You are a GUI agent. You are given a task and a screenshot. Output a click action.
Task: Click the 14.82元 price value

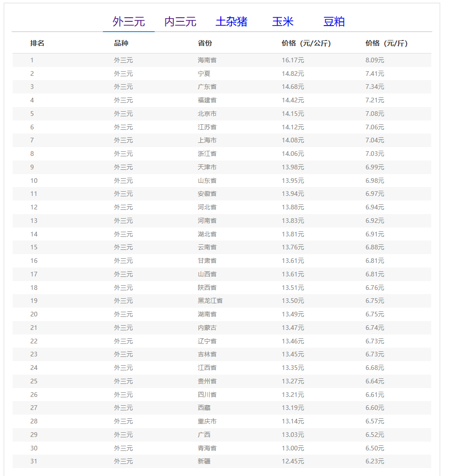(293, 74)
